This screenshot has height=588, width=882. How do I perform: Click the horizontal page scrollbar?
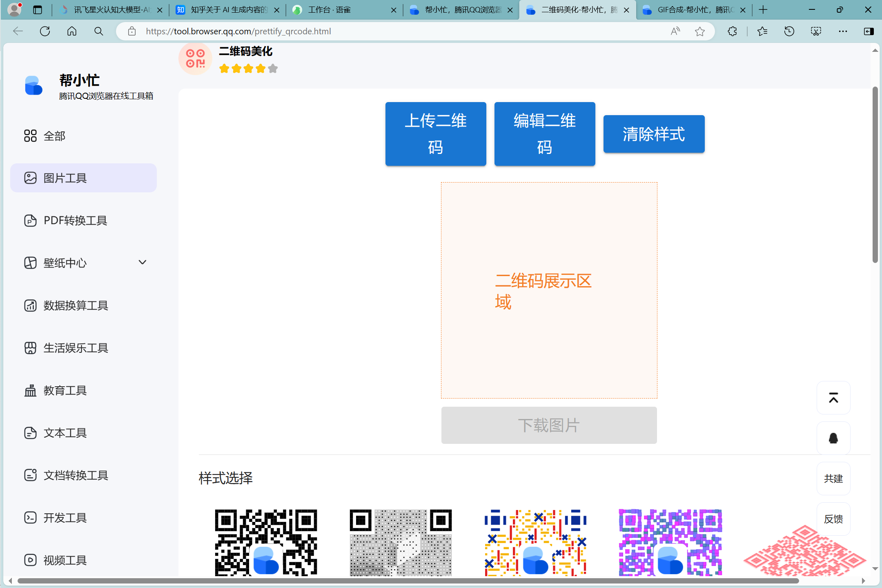408,581
